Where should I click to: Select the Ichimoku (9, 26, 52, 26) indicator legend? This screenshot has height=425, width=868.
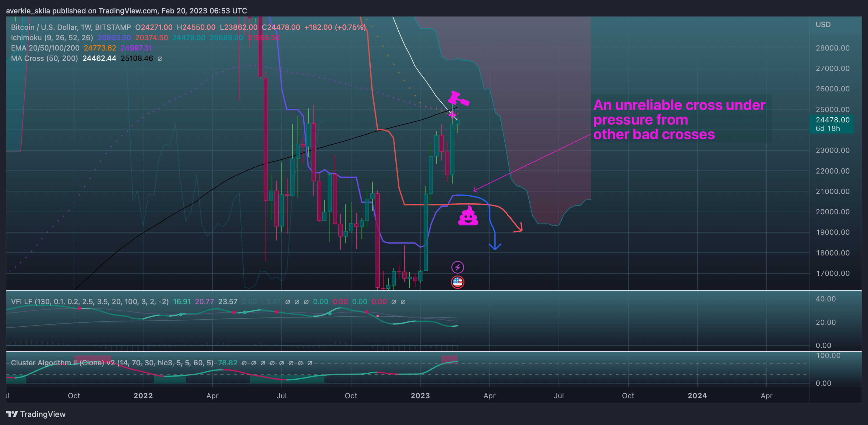click(52, 38)
